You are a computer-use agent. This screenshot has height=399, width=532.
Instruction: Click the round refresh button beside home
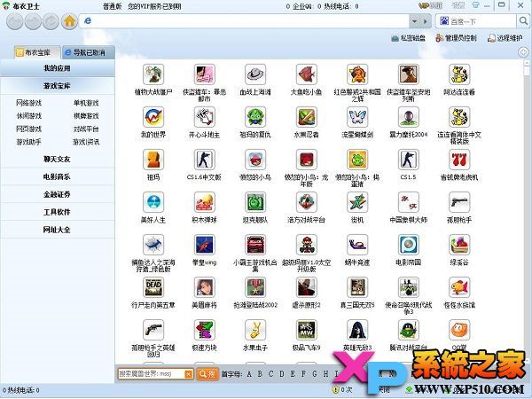[x=51, y=21]
